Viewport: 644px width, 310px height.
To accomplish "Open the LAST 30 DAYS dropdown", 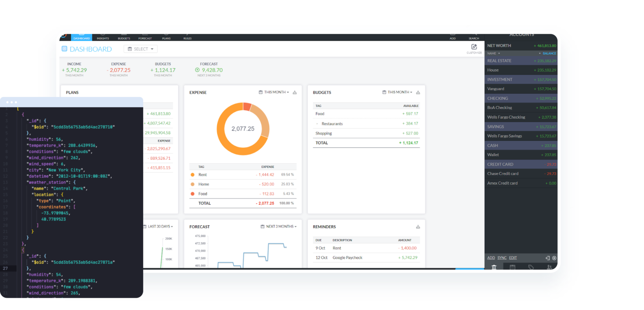I will click(x=158, y=227).
